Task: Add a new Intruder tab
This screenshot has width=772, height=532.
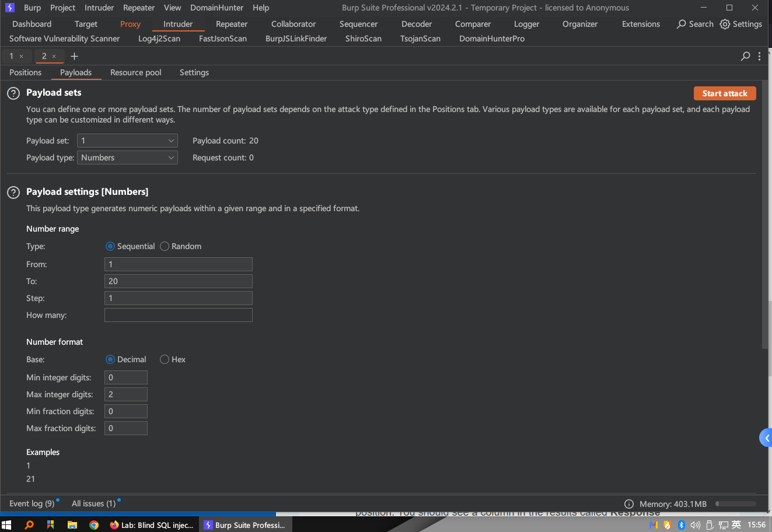Action: pos(74,56)
